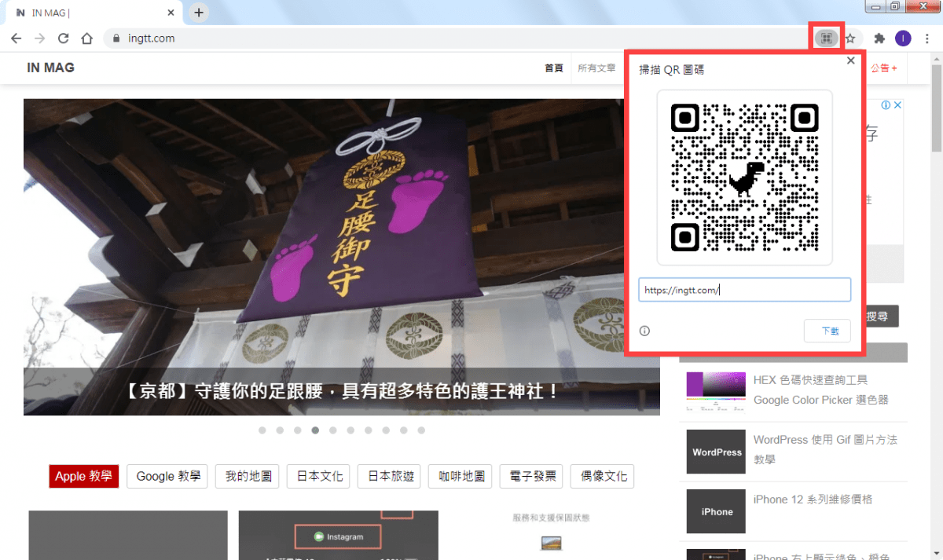Screen dimensions: 943x560
Task: Select the first carousel dot
Action: click(262, 430)
